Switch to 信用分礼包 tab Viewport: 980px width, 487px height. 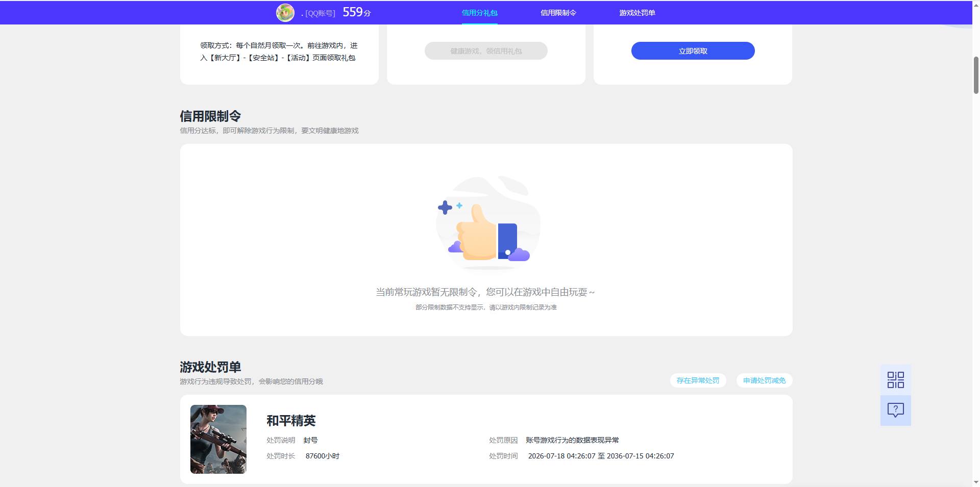[x=479, y=13]
